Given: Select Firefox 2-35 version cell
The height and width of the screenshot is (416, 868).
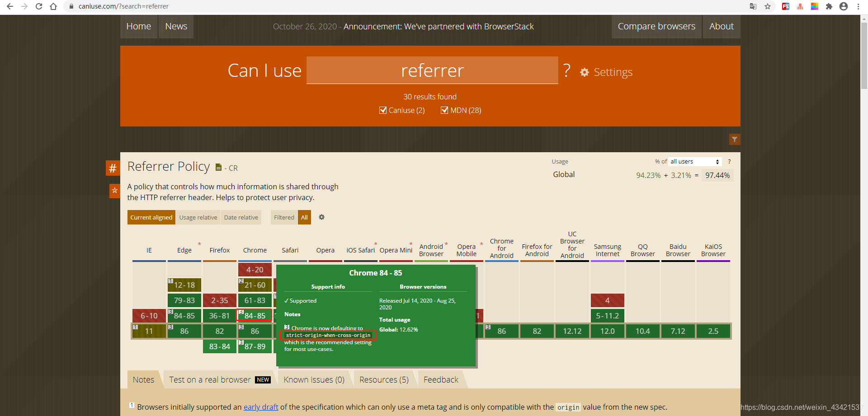Looking at the screenshot, I should pos(220,300).
